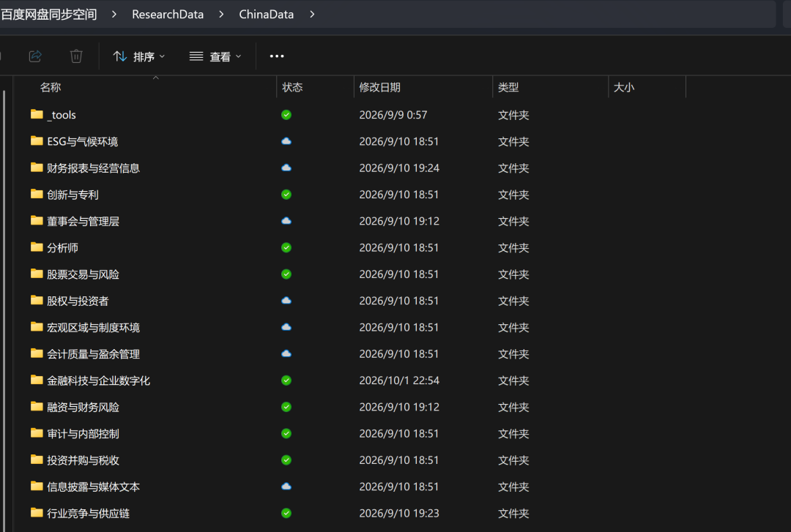
Task: Click green check status for 分析师
Action: (286, 247)
